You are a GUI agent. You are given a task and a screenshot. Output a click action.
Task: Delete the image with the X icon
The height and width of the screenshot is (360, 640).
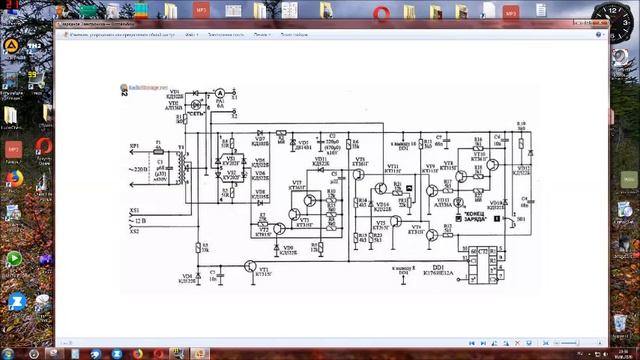[x=518, y=343]
